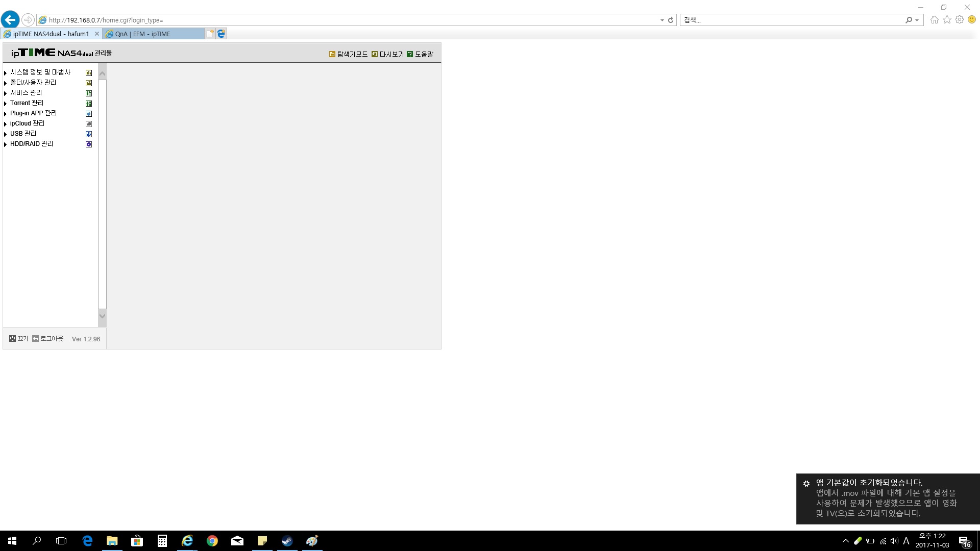This screenshot has width=980, height=551.
Task: Open Steam from the taskbar
Action: coord(287,541)
